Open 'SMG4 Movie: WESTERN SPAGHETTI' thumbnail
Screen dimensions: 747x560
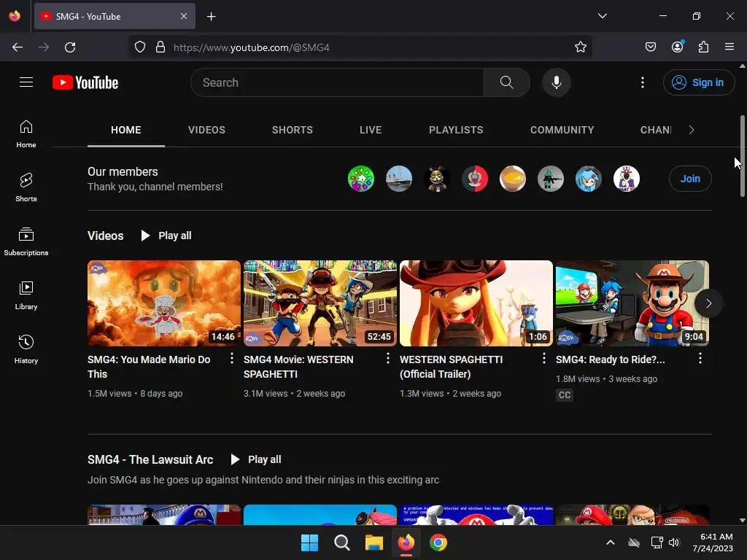coord(320,303)
